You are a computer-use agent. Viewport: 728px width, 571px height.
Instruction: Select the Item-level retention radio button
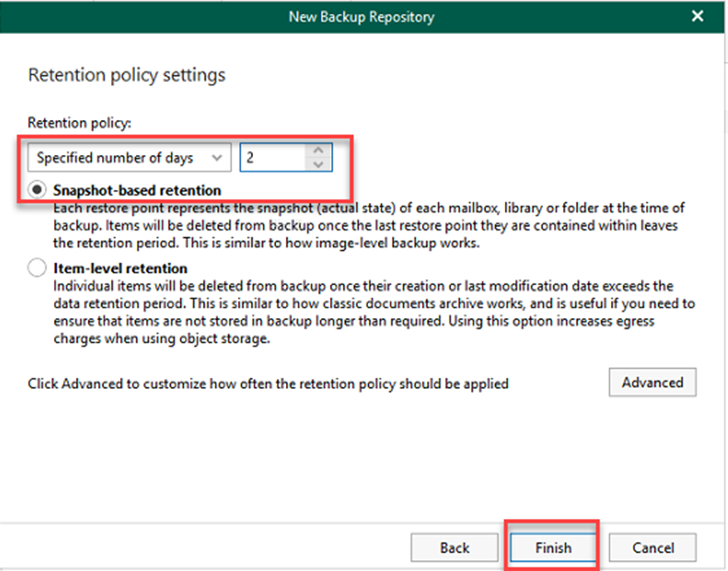coord(37,268)
